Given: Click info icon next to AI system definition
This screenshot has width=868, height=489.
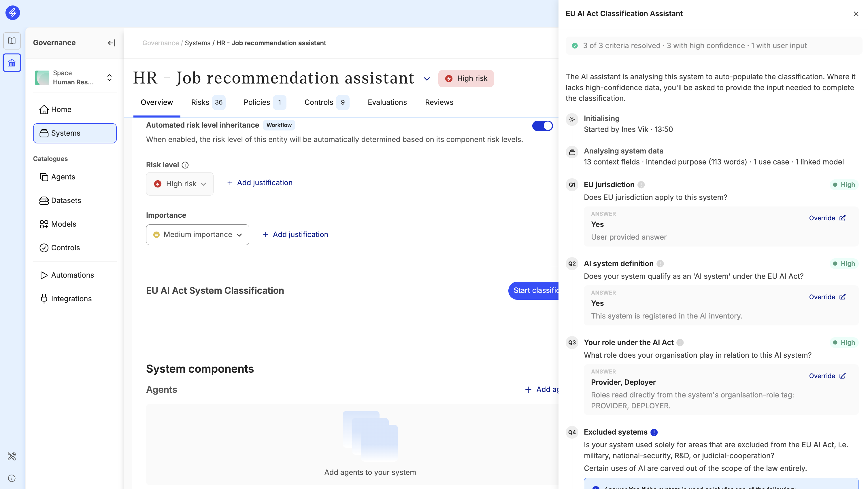Looking at the screenshot, I should click(x=660, y=263).
